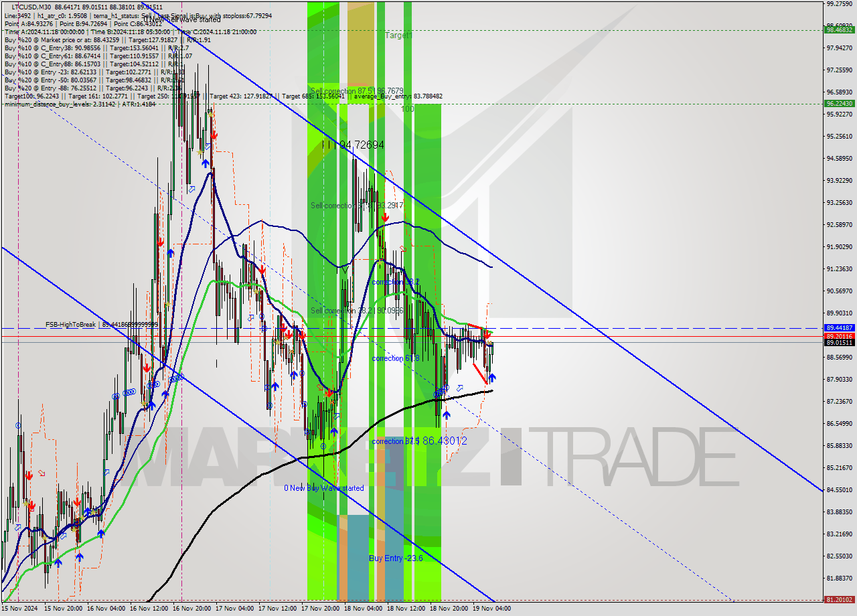Click the '16 Nov 20:00' time label
The height and width of the screenshot is (616, 857).
(192, 609)
